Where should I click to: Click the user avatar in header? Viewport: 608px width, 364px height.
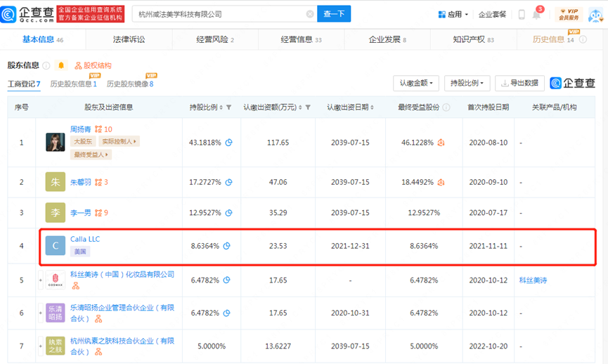point(595,15)
